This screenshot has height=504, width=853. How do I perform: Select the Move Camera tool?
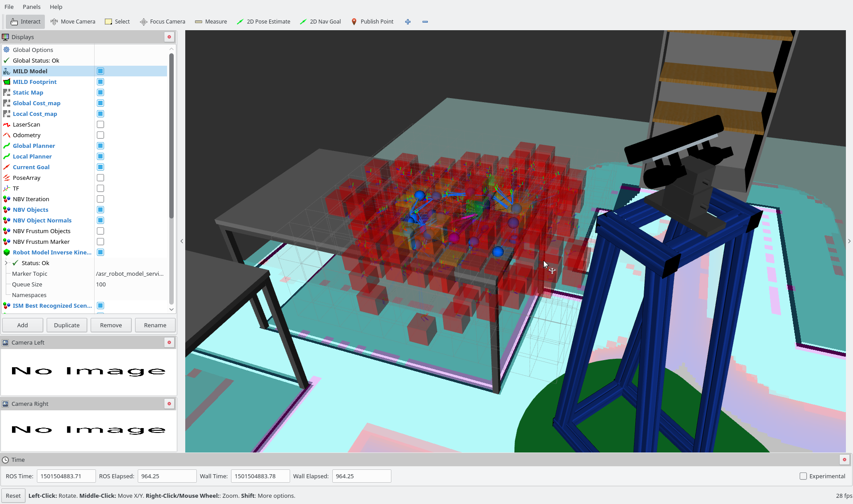(x=73, y=21)
